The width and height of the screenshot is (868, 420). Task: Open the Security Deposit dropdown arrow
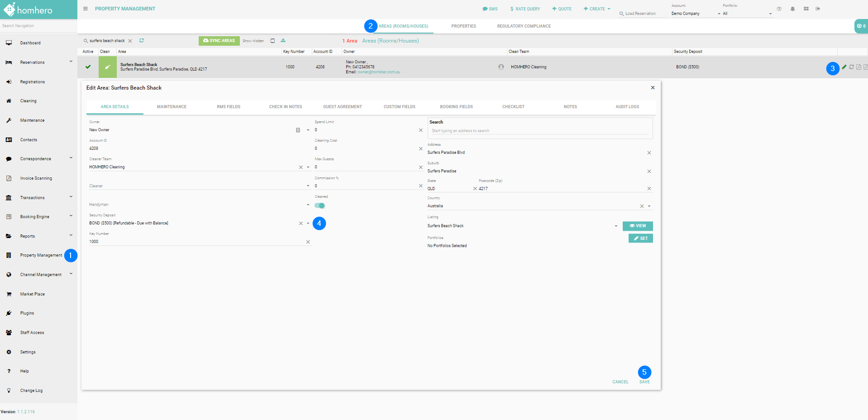click(308, 223)
